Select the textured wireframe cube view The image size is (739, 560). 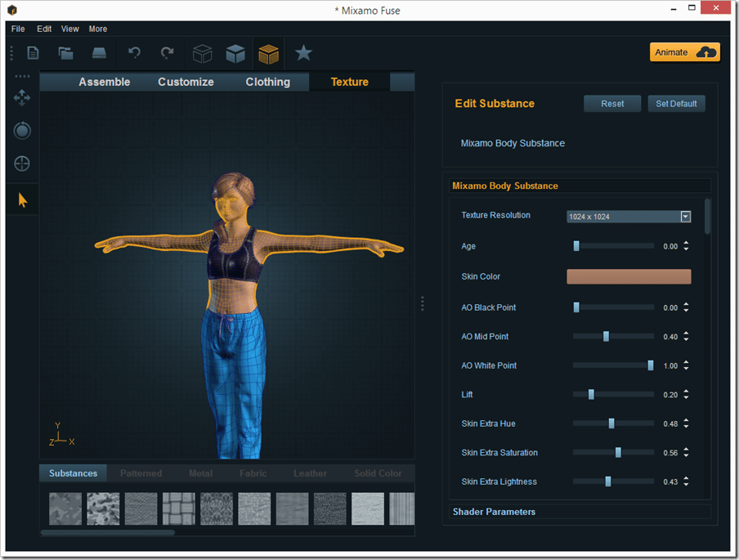269,54
